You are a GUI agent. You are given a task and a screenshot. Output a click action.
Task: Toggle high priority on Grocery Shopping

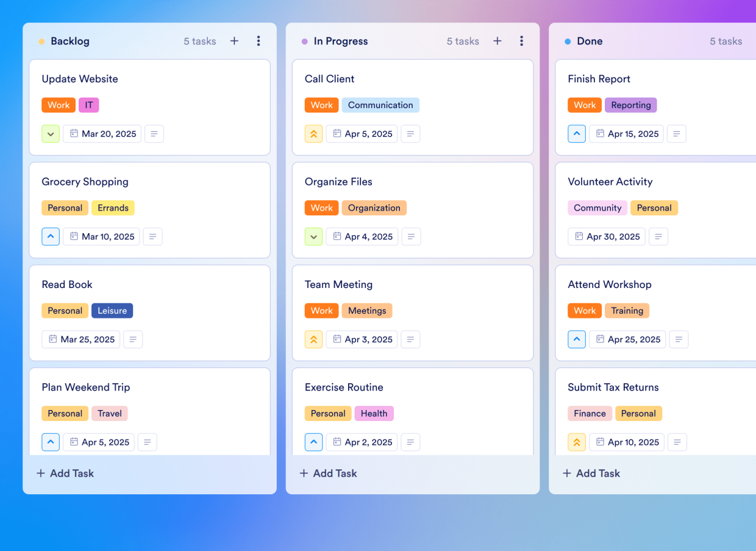(x=51, y=236)
